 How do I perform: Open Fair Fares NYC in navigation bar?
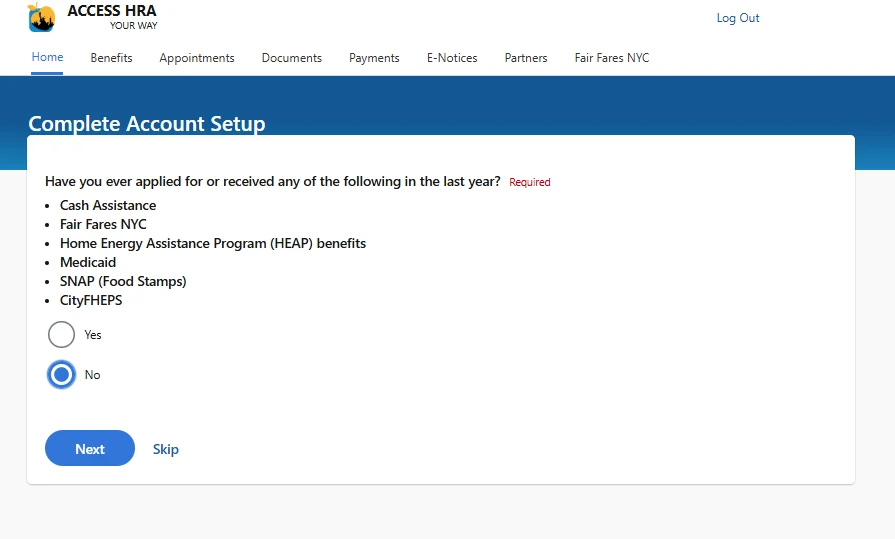point(612,58)
